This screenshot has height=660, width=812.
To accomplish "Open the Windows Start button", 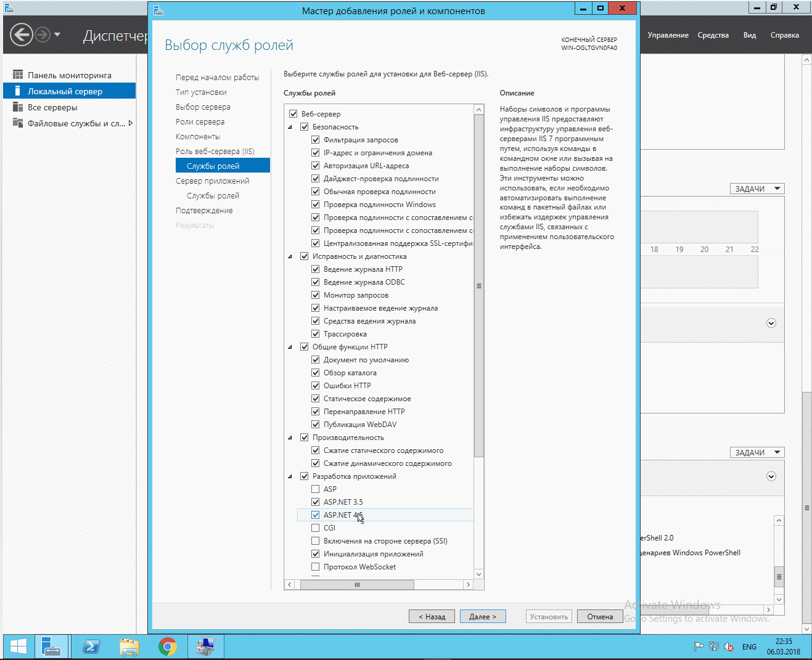I will 18,646.
